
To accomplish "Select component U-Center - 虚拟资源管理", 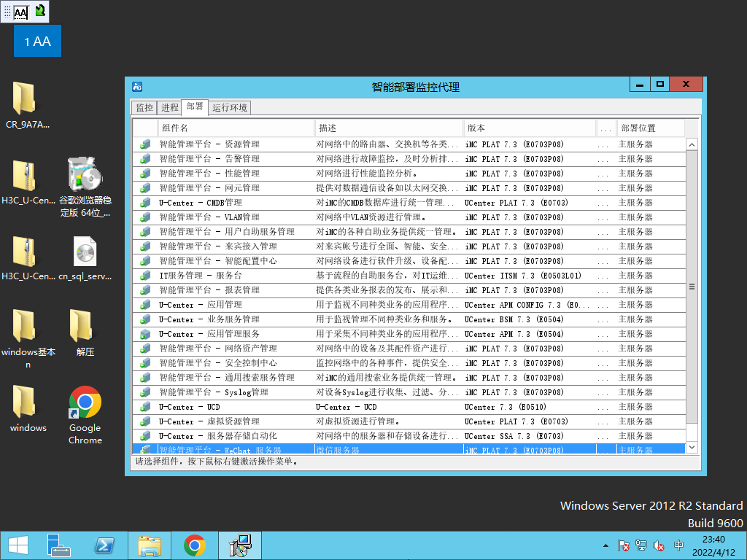I will pyautogui.click(x=209, y=421).
